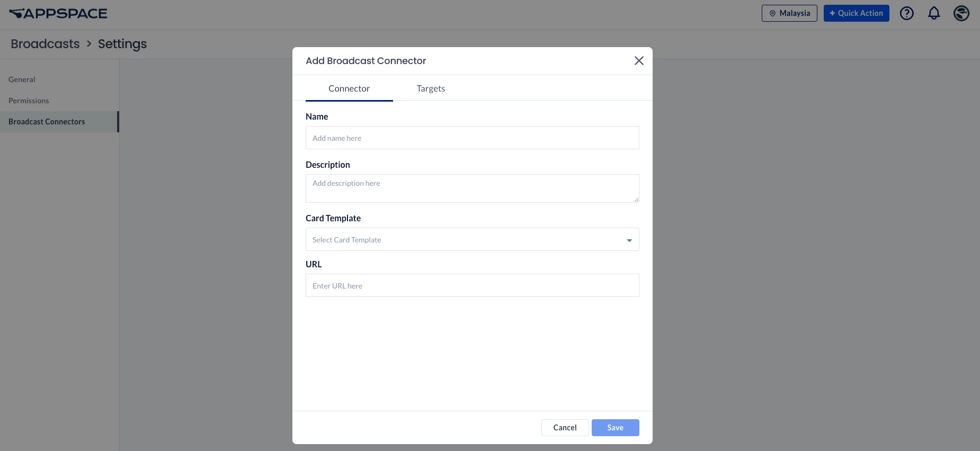The width and height of the screenshot is (980, 451).
Task: Cancel the connector dialog
Action: [565, 428]
